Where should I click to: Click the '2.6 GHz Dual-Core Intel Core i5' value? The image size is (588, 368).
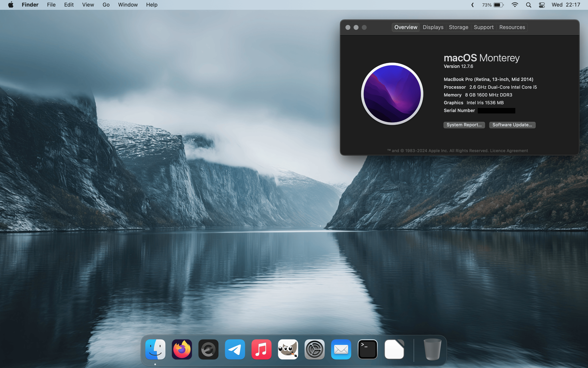[x=503, y=87]
